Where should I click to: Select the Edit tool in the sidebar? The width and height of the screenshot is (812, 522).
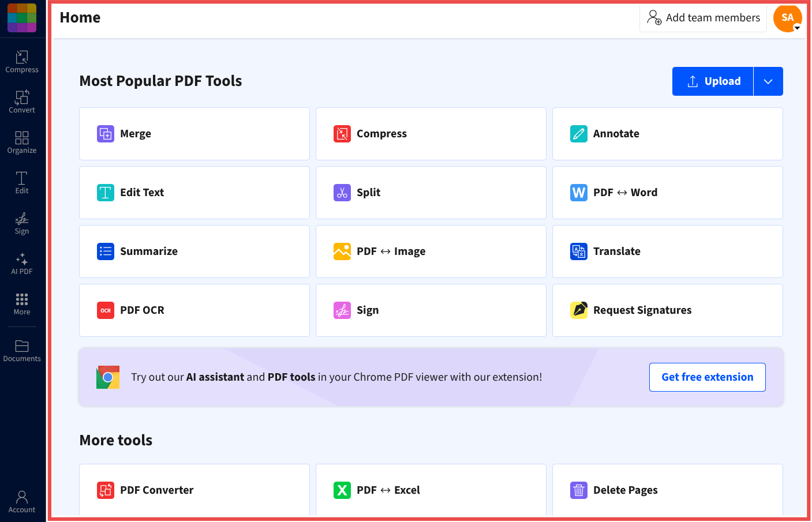pos(22,183)
